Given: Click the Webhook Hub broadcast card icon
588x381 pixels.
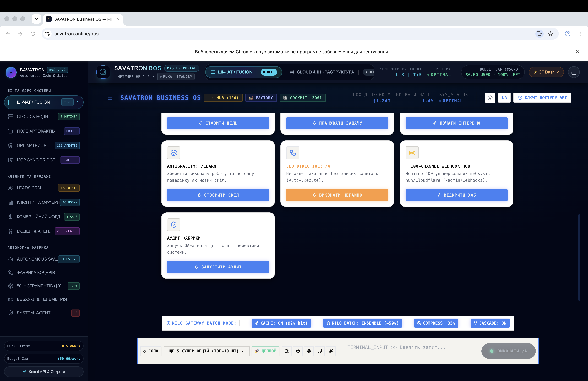Looking at the screenshot, I should click(412, 153).
